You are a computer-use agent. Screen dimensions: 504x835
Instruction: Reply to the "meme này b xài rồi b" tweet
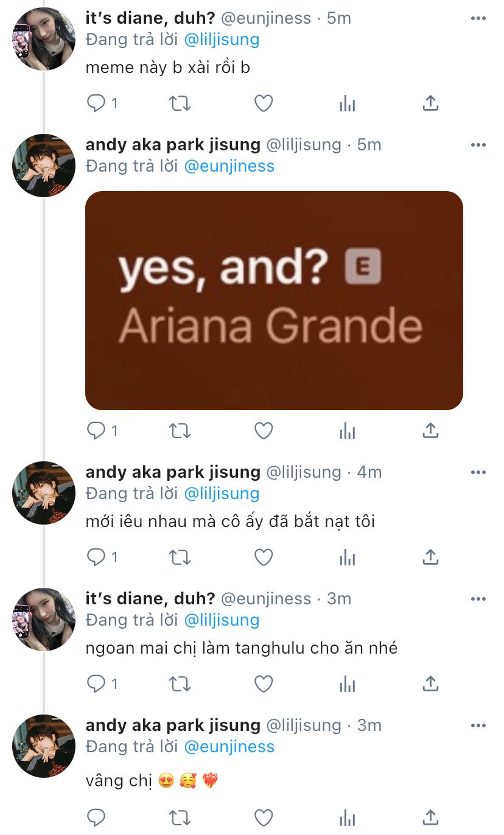(x=97, y=103)
